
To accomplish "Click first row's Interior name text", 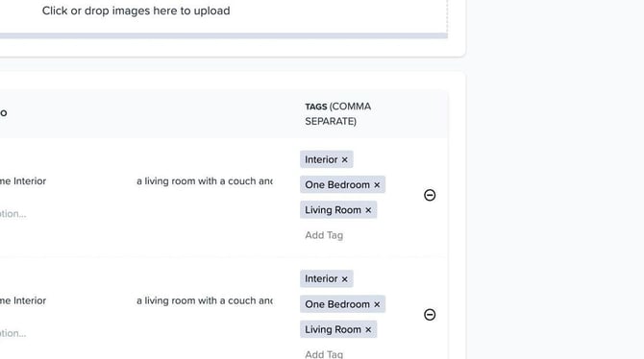I will point(23,180).
